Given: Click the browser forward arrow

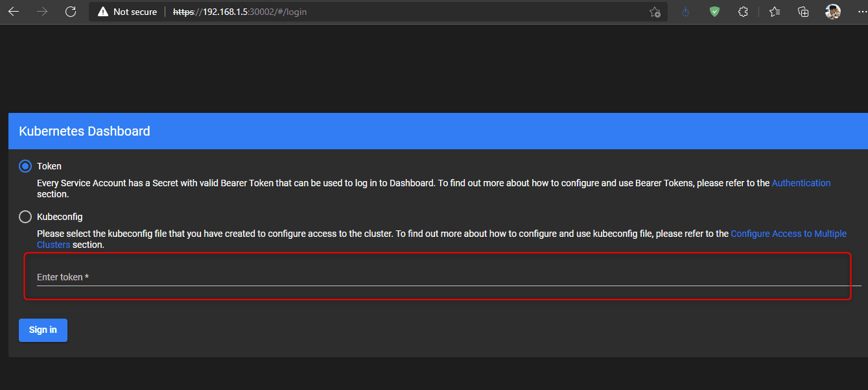Looking at the screenshot, I should 42,12.
